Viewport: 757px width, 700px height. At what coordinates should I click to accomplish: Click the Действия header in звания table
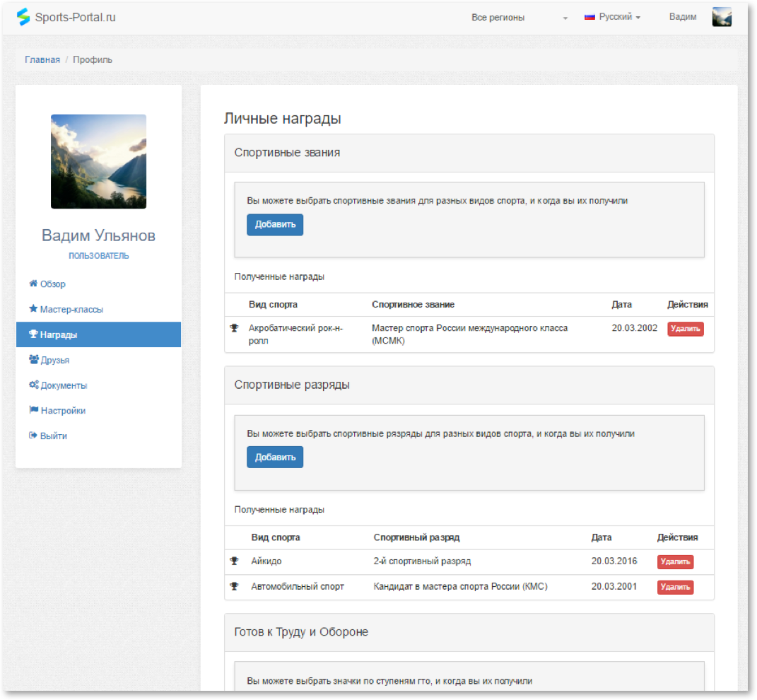[688, 304]
